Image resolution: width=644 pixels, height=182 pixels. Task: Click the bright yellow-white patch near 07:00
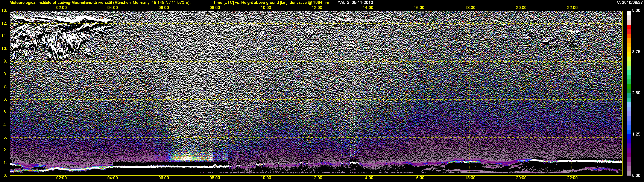click(186, 158)
